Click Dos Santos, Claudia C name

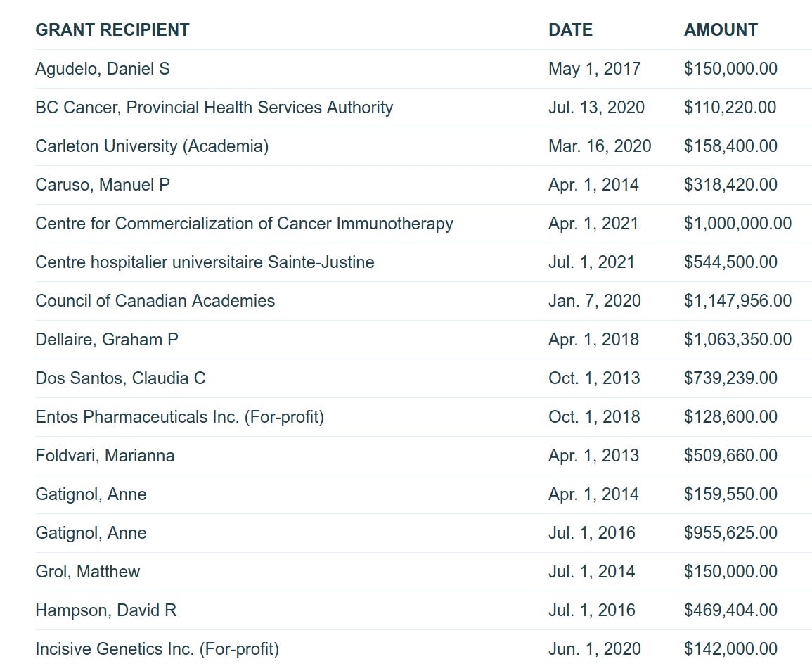(x=120, y=378)
